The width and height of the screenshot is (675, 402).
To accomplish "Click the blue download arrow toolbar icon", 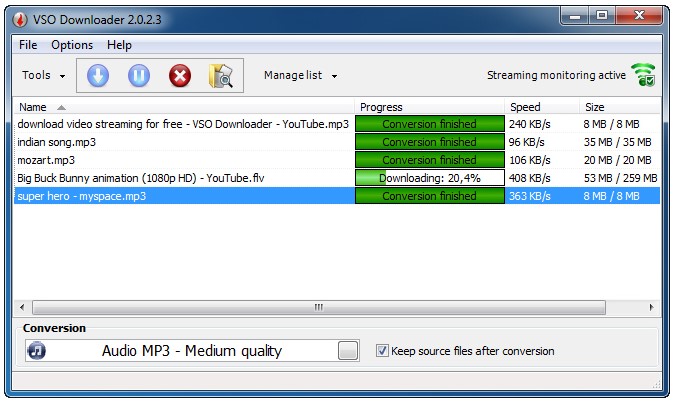I will (x=98, y=76).
